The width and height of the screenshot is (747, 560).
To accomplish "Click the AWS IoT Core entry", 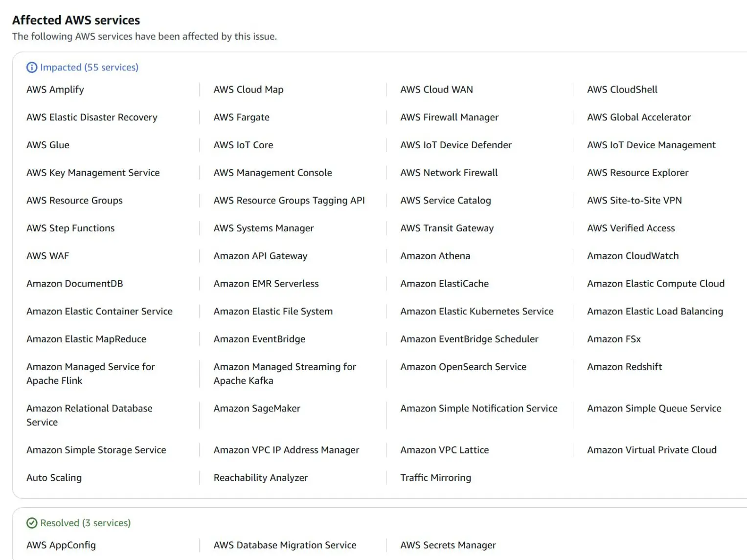I will pos(244,145).
